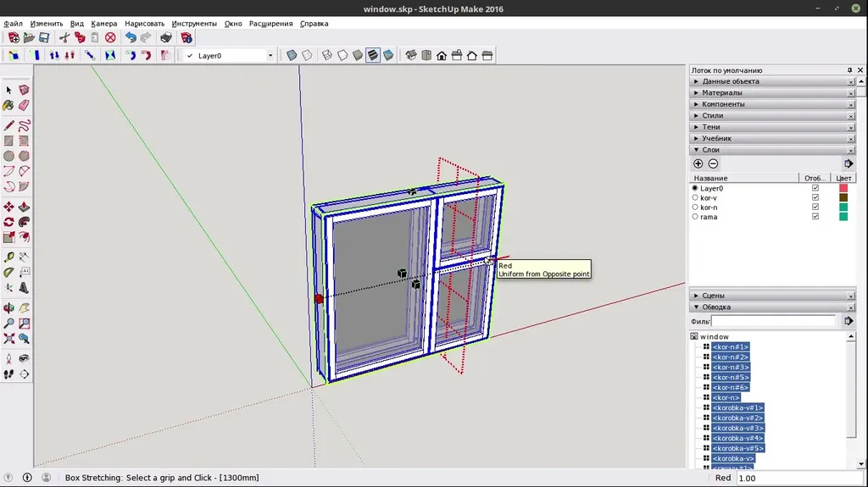Expand the Компоненты panel

772,104
